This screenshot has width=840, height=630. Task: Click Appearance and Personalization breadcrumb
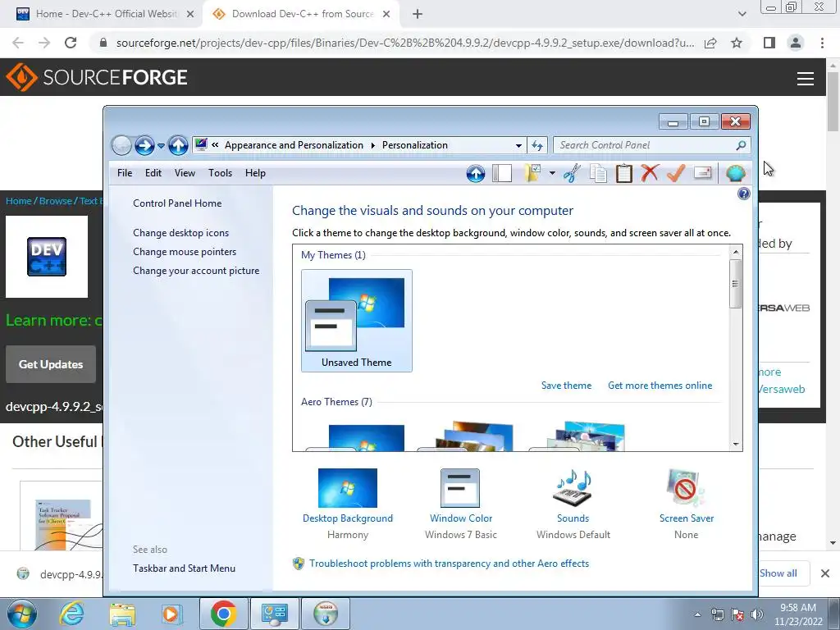294,145
